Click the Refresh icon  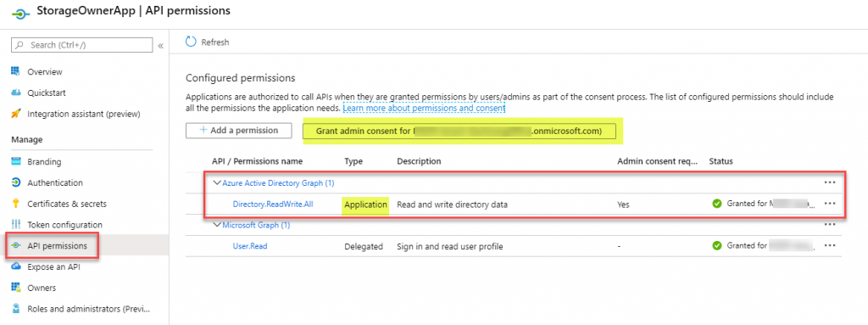[x=191, y=42]
